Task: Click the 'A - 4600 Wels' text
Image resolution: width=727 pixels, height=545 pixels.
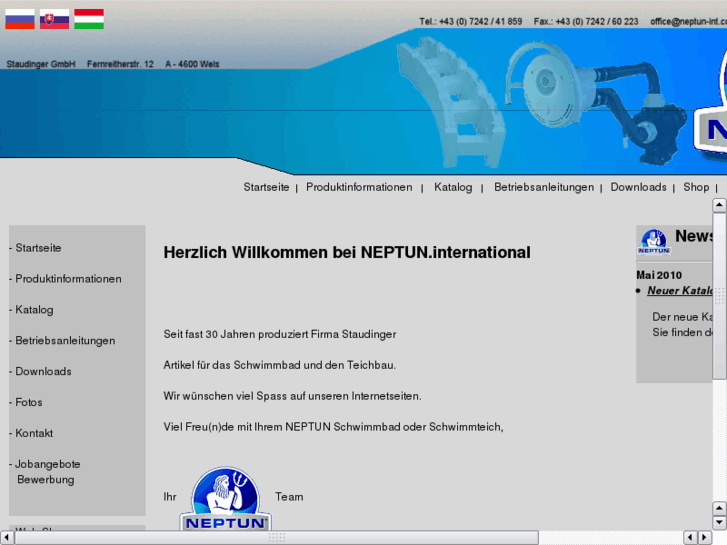Action: point(192,64)
